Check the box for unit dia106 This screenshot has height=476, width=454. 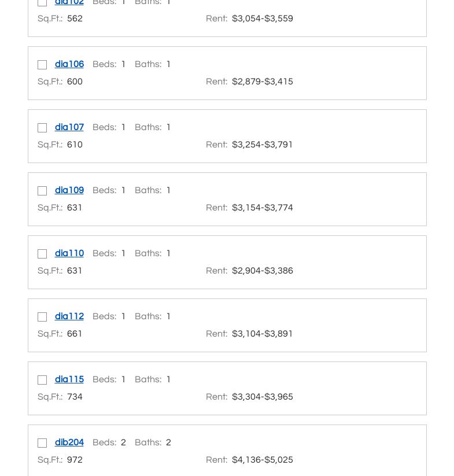click(x=42, y=65)
